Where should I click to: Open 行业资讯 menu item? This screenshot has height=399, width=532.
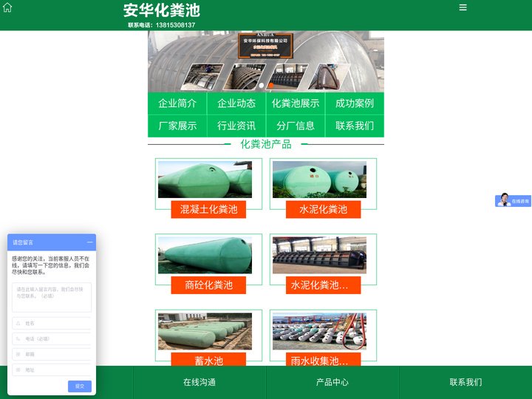pyautogui.click(x=236, y=126)
